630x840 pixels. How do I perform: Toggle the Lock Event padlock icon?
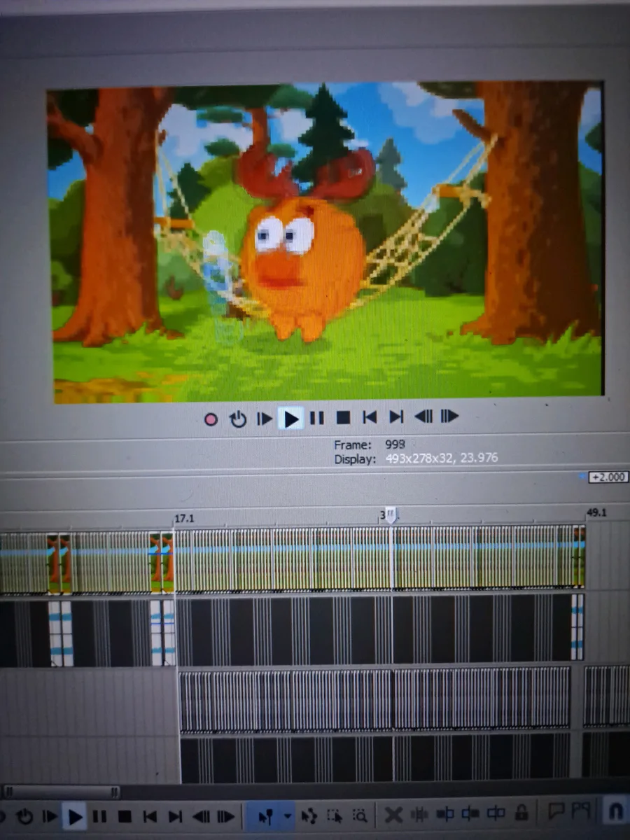click(521, 812)
